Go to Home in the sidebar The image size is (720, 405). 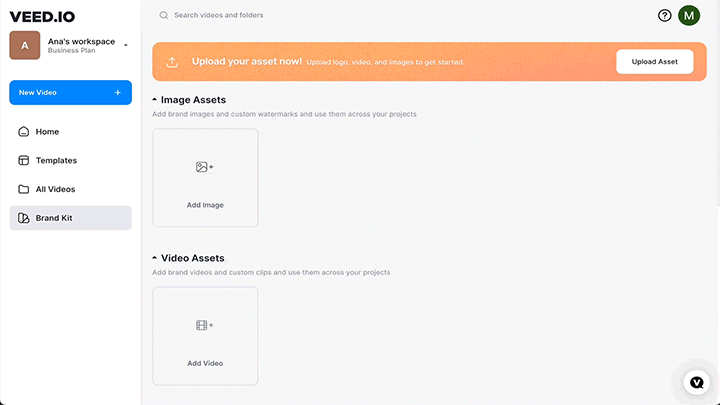70,132
